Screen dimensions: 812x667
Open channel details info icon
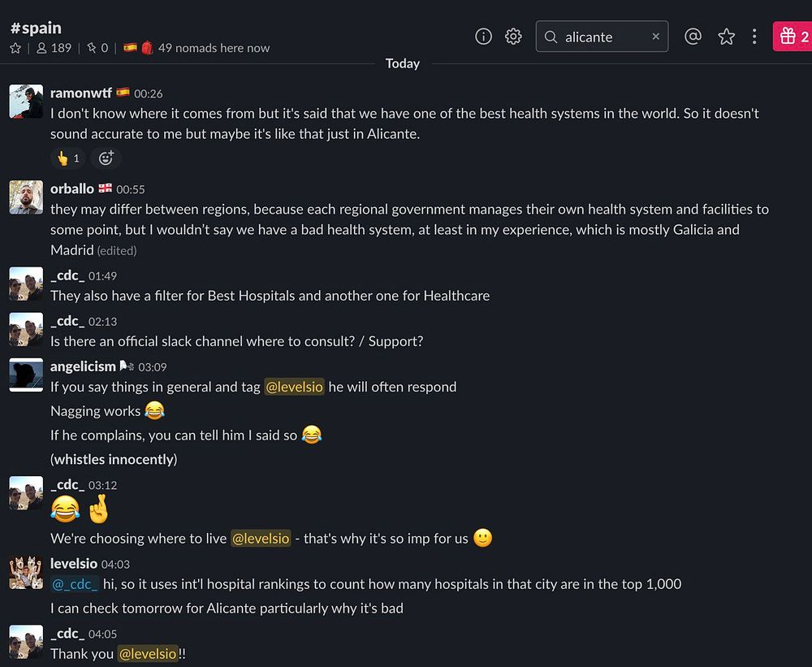click(x=483, y=37)
